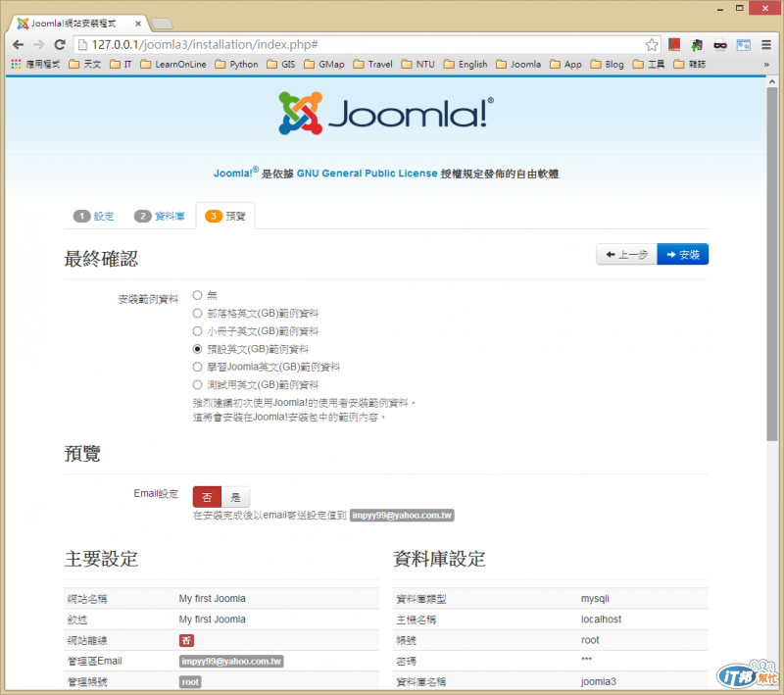Click the browser forward arrow
This screenshot has height=695, width=784.
[x=39, y=44]
